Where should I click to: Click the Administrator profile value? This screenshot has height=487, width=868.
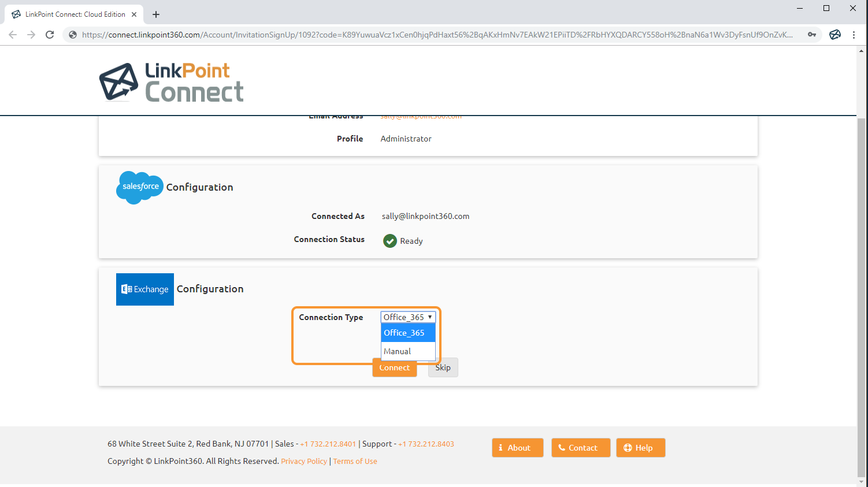coord(406,139)
